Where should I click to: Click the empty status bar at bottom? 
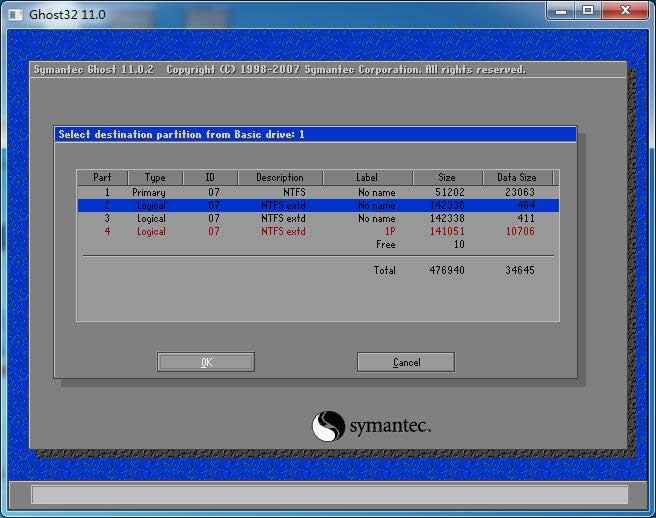point(329,495)
